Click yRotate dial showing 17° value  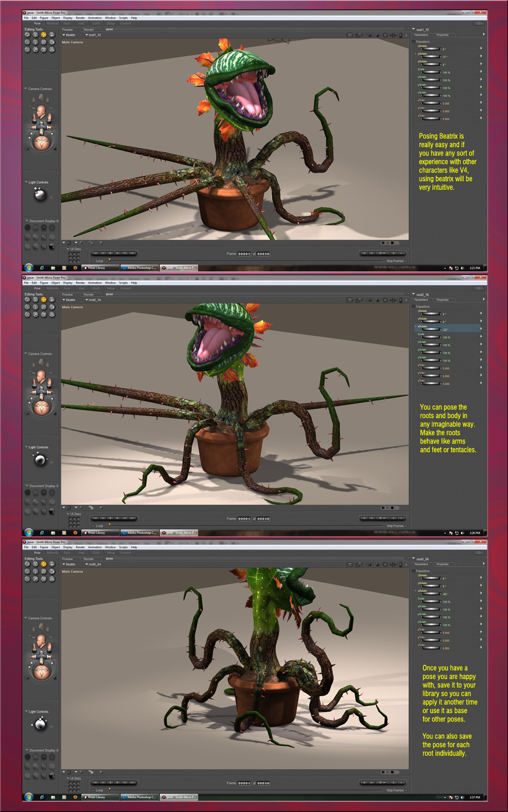click(x=431, y=57)
